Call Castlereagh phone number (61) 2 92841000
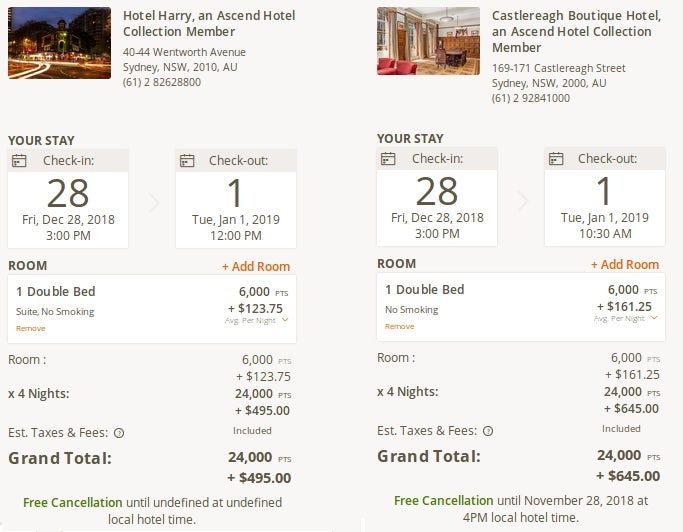Image resolution: width=683 pixels, height=532 pixels. click(x=531, y=98)
